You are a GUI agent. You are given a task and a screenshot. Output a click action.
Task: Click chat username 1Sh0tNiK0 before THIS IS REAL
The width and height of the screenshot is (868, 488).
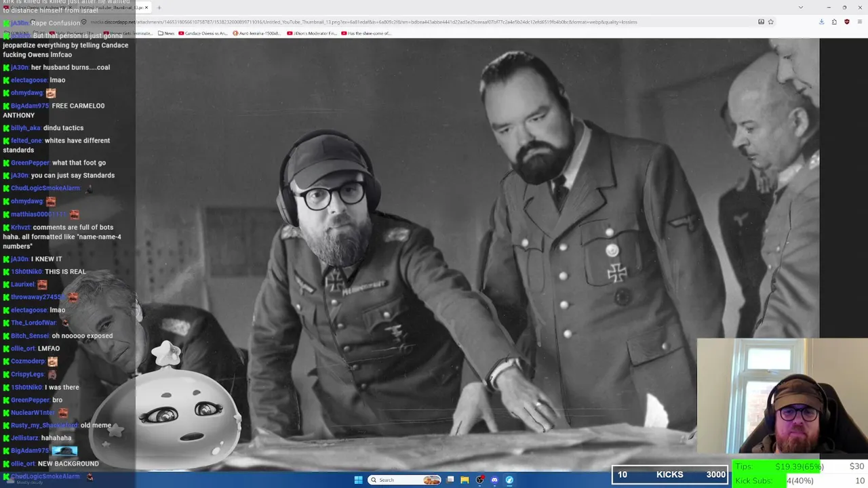(26, 272)
